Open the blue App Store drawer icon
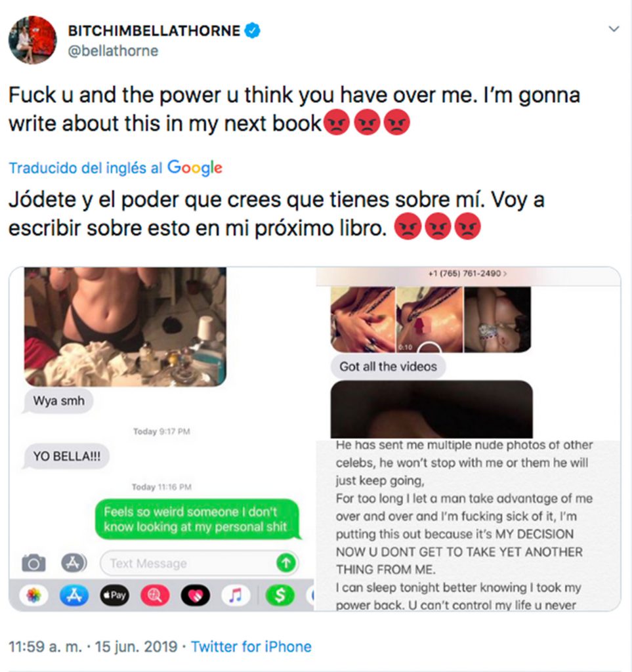 pyautogui.click(x=74, y=595)
